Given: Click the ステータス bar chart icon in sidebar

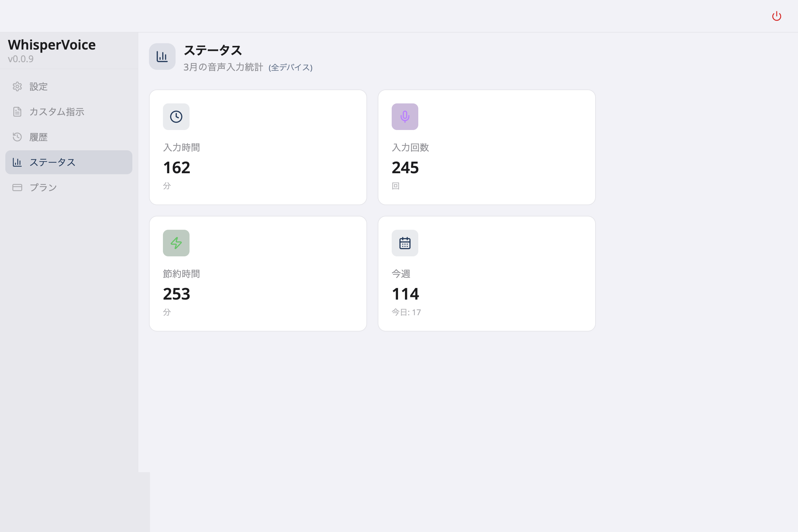Looking at the screenshot, I should (x=17, y=162).
